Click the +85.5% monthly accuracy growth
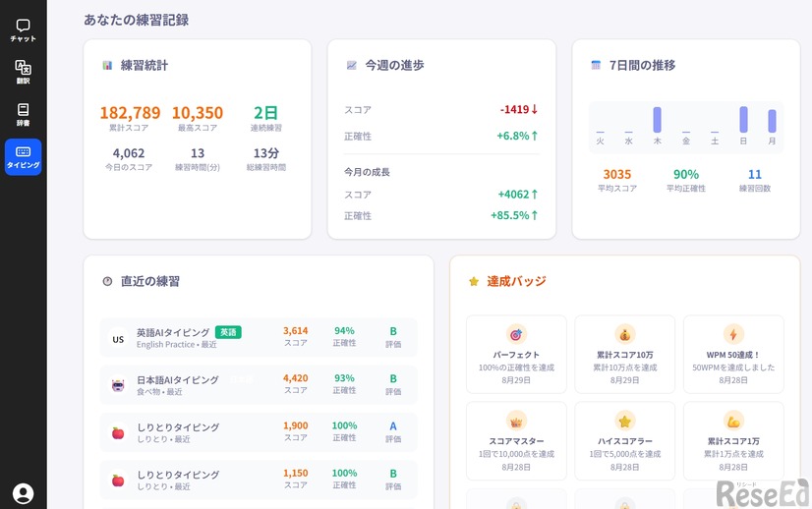The width and height of the screenshot is (812, 509). 514,215
